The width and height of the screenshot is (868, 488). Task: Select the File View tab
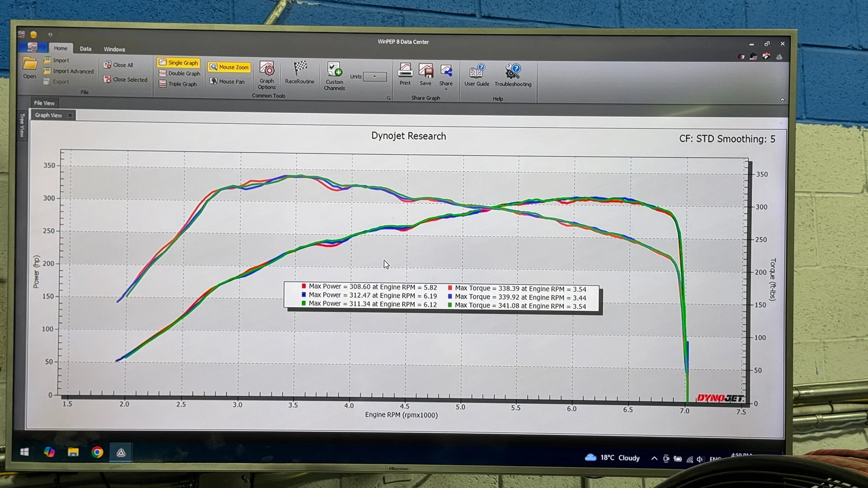44,103
